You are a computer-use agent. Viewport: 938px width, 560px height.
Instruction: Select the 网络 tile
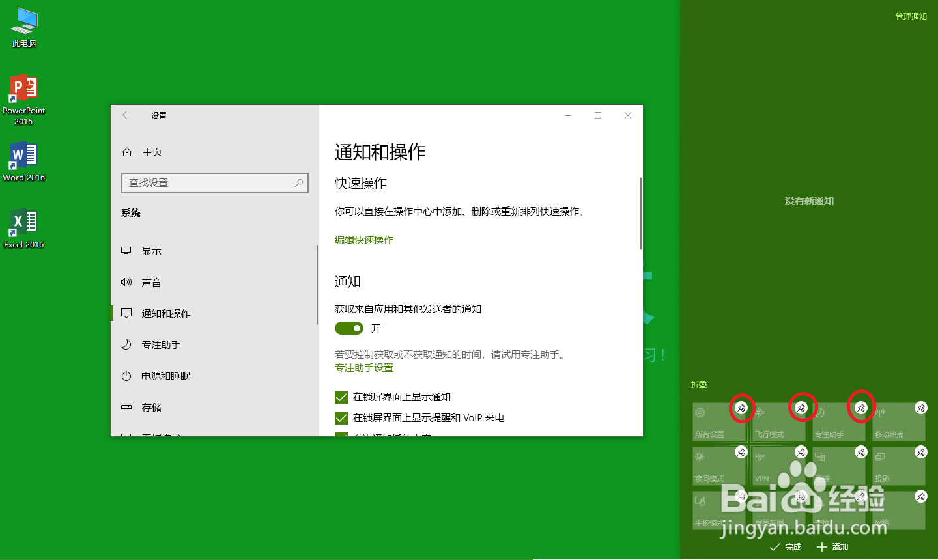(898, 511)
